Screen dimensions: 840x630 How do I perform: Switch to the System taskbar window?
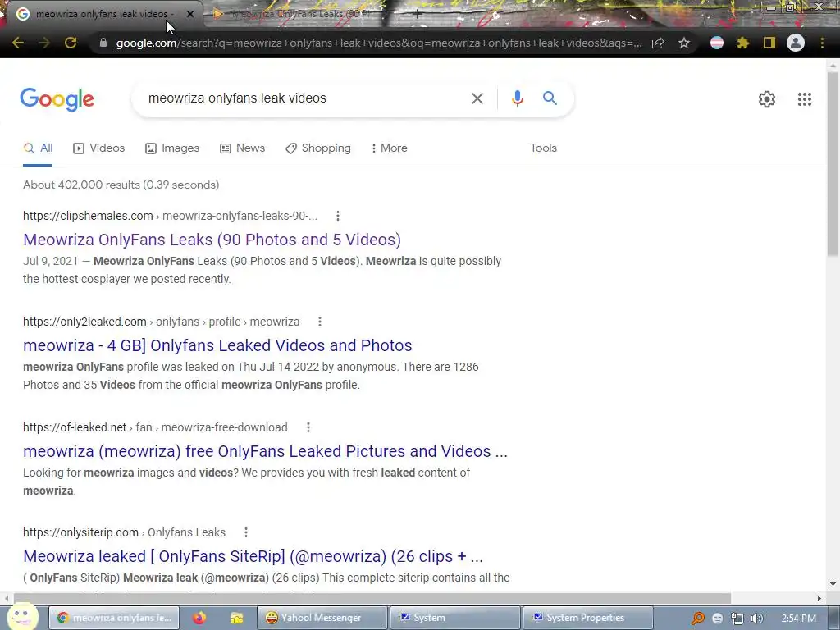[x=454, y=619]
